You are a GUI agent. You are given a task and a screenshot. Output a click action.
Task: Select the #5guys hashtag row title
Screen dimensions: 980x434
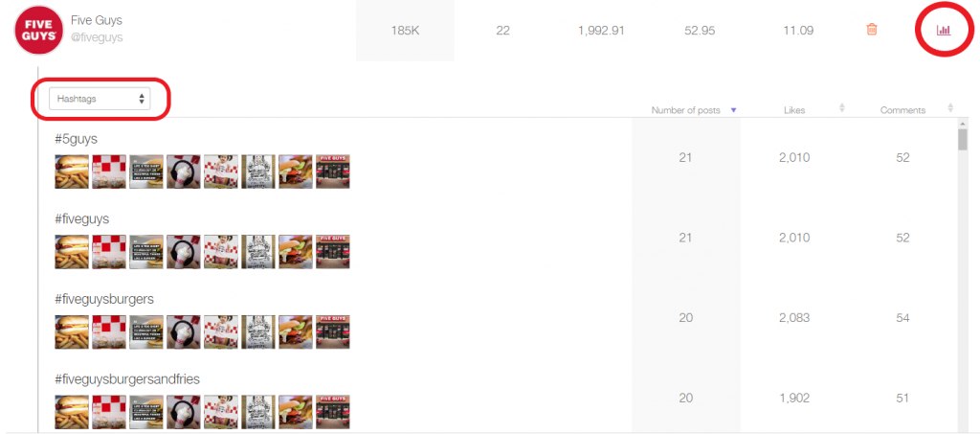click(x=77, y=140)
